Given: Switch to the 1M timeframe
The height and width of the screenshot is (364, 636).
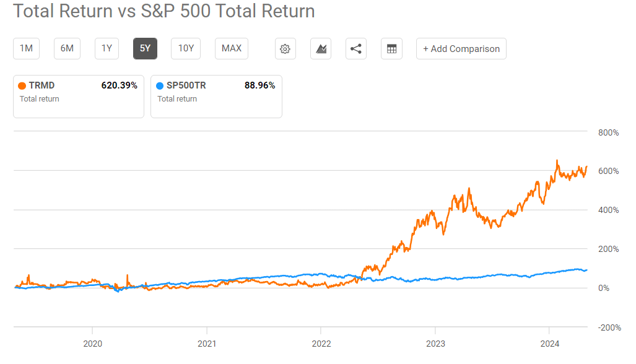Looking at the screenshot, I should [x=26, y=48].
